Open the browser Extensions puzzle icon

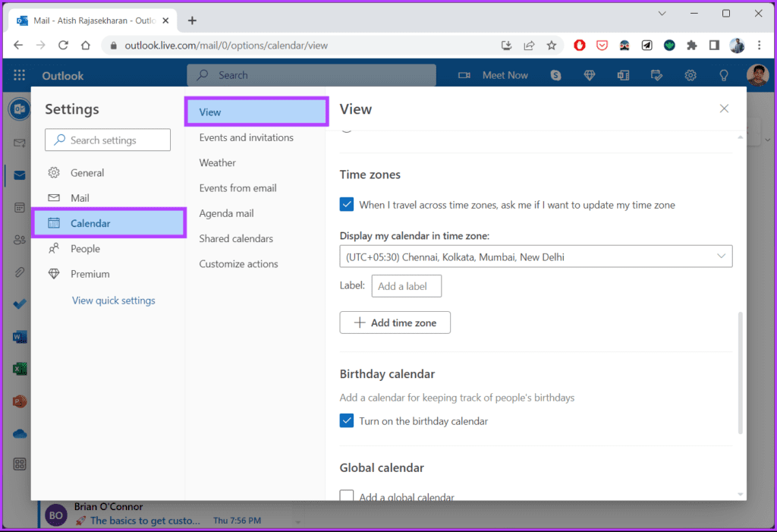[692, 46]
